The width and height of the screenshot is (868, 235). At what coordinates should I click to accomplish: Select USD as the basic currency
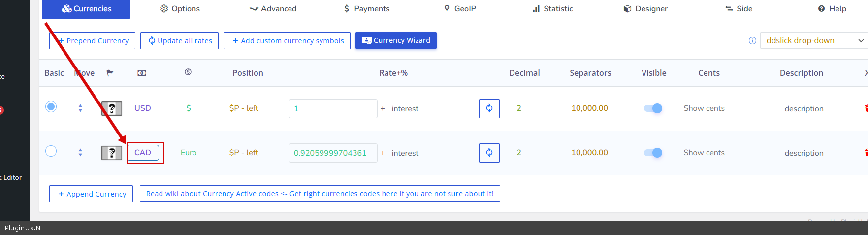coord(51,107)
